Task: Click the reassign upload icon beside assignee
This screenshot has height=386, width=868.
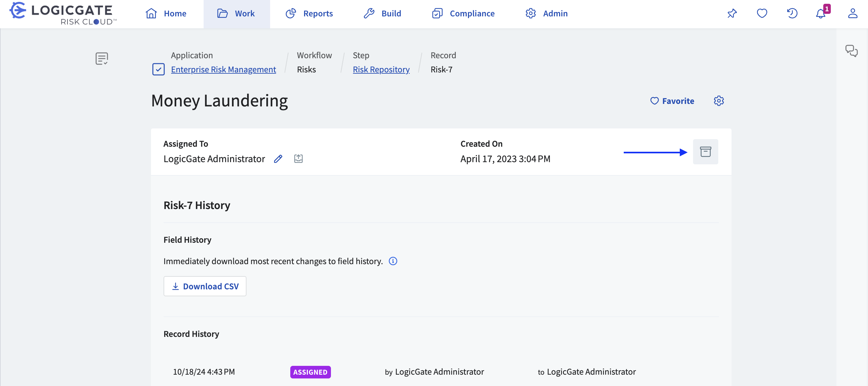Action: click(298, 158)
